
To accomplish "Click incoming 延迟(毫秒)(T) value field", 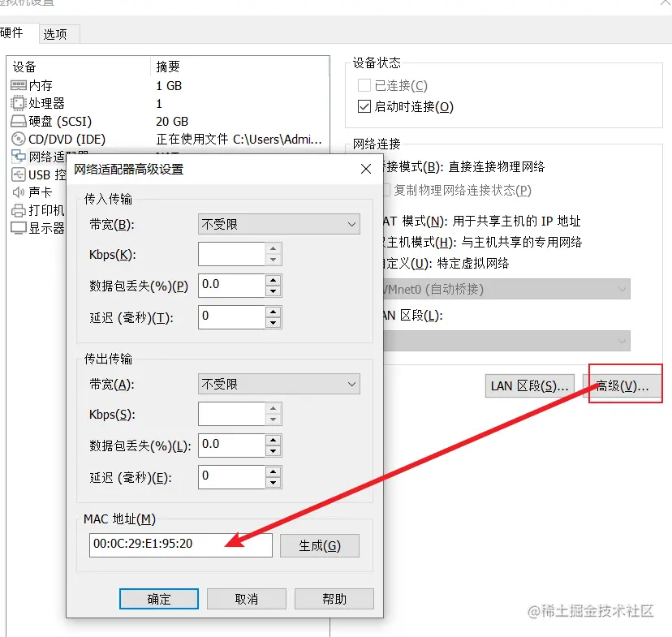I will coord(231,317).
